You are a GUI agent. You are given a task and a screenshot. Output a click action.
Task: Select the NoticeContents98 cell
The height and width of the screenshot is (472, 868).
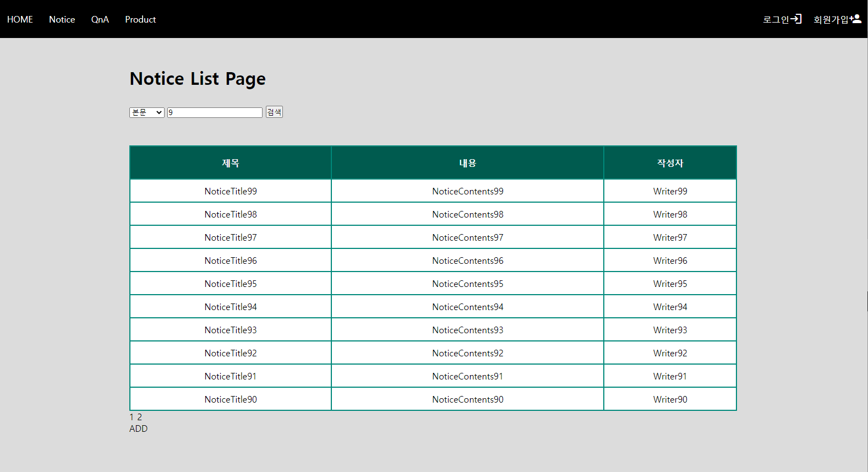click(467, 214)
